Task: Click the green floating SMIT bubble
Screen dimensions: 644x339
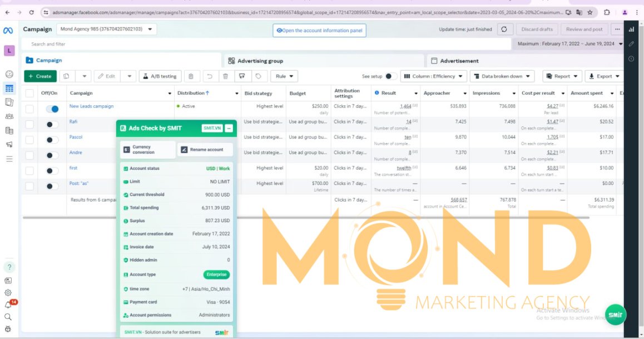Action: tap(615, 315)
